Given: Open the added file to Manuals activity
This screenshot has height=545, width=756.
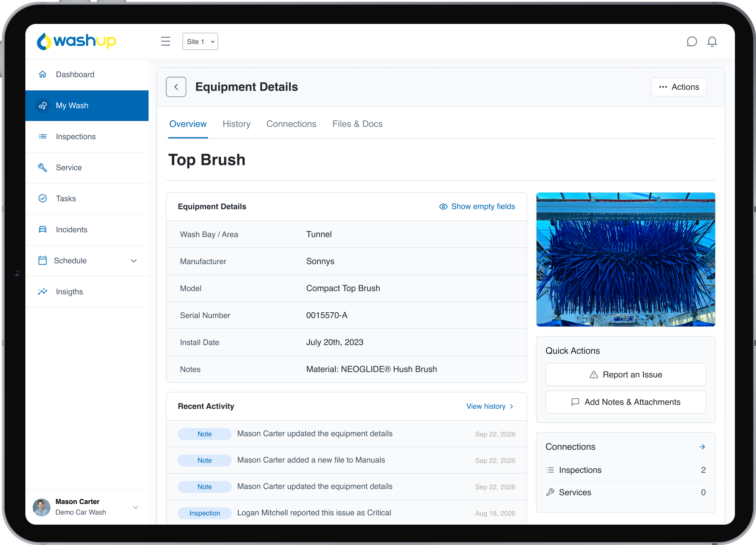Looking at the screenshot, I should click(x=346, y=460).
